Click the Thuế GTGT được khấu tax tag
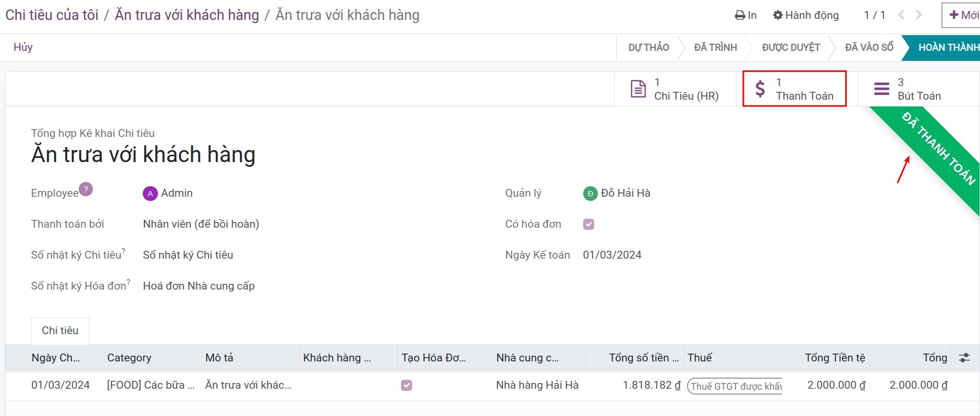The width and height of the screenshot is (980, 416). coord(735,386)
